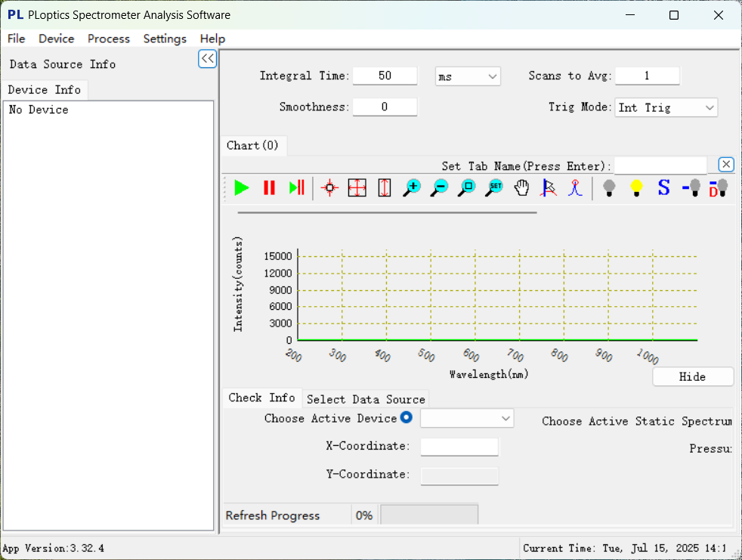
Task: Click the Integral Time input field
Action: click(x=385, y=76)
